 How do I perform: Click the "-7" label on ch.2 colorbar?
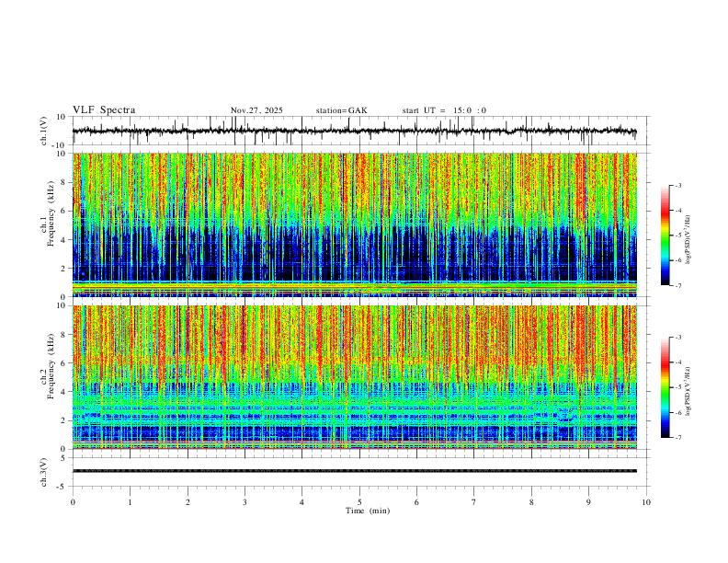677,437
